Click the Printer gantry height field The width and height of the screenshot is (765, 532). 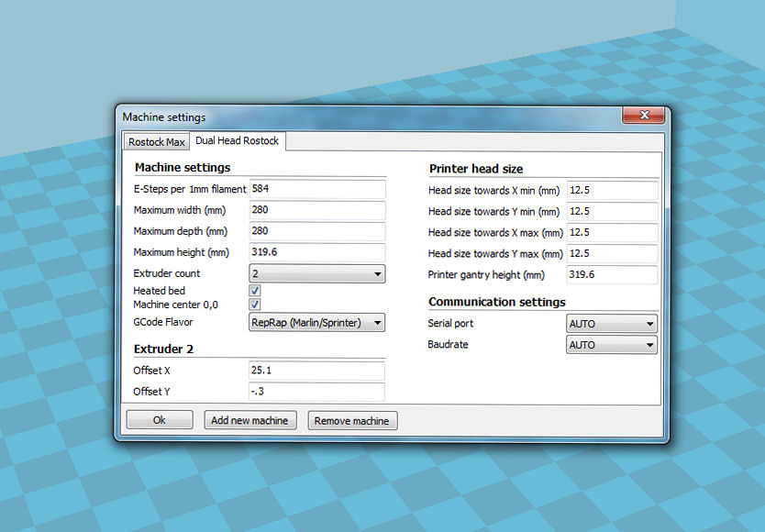pos(612,274)
